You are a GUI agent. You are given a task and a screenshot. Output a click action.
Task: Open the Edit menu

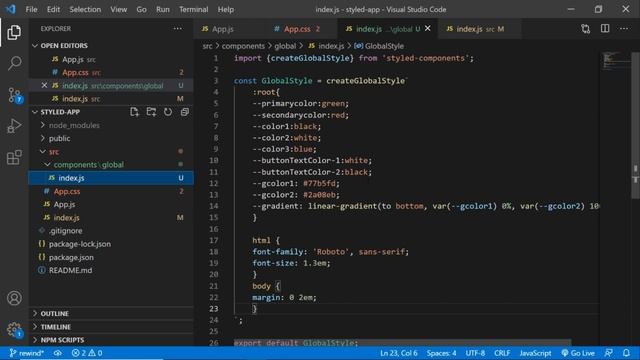tap(53, 9)
